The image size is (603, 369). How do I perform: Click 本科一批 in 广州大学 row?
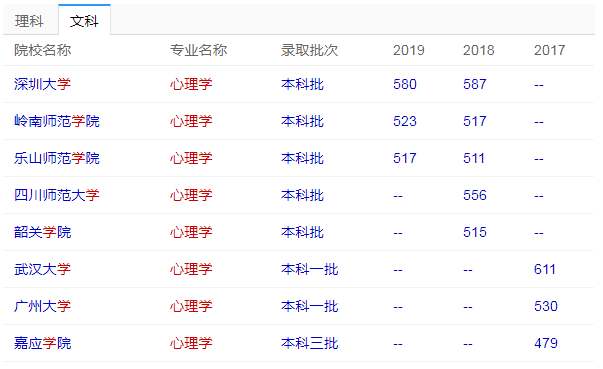pyautogui.click(x=310, y=306)
